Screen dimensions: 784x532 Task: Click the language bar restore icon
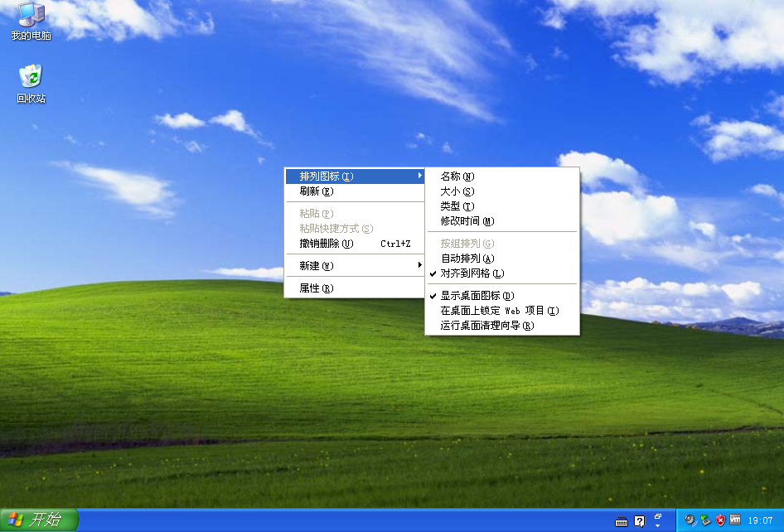[658, 516]
